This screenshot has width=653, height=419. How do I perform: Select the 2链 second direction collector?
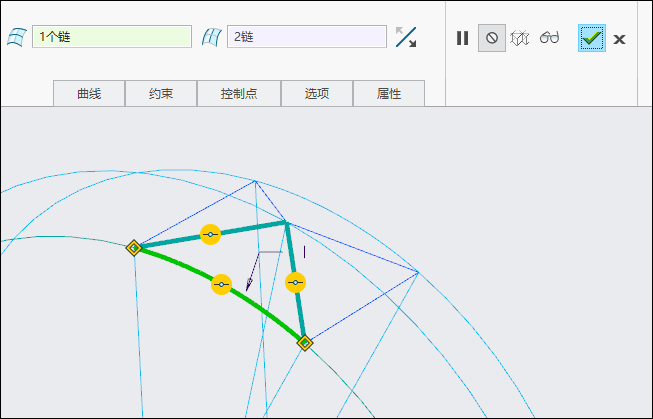pyautogui.click(x=307, y=37)
